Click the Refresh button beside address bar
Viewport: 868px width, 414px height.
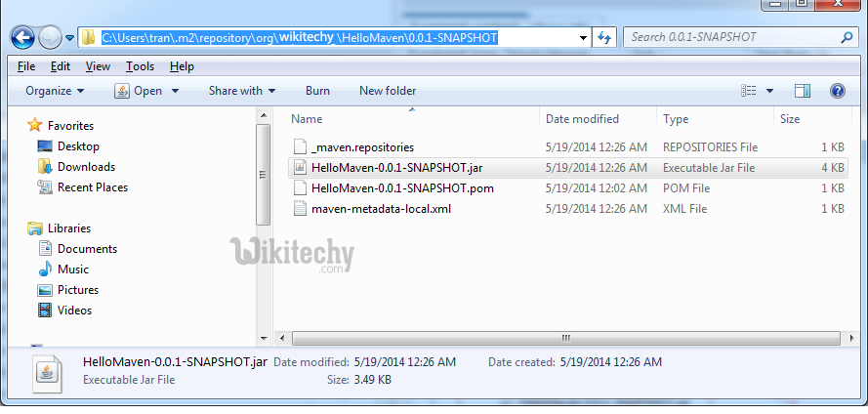[x=604, y=38]
